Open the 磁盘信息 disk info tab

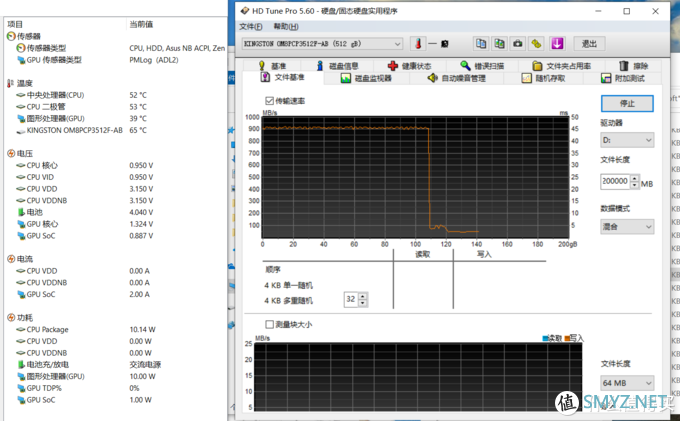[338, 66]
